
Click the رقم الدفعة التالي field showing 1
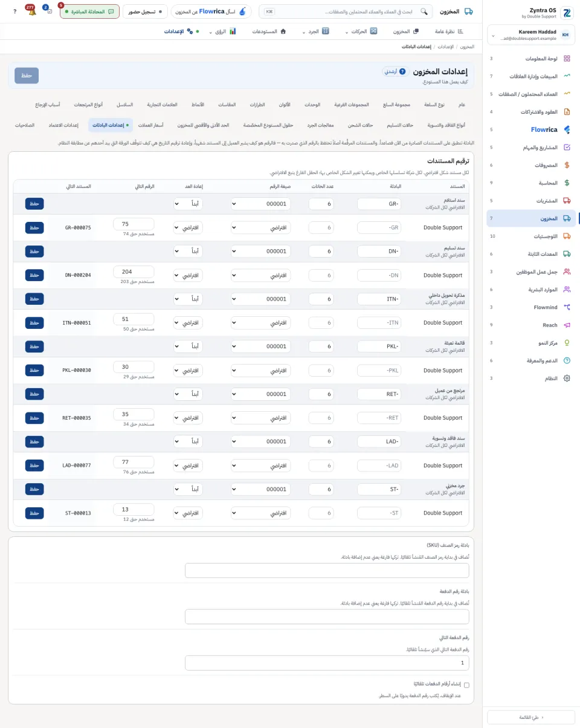327,663
